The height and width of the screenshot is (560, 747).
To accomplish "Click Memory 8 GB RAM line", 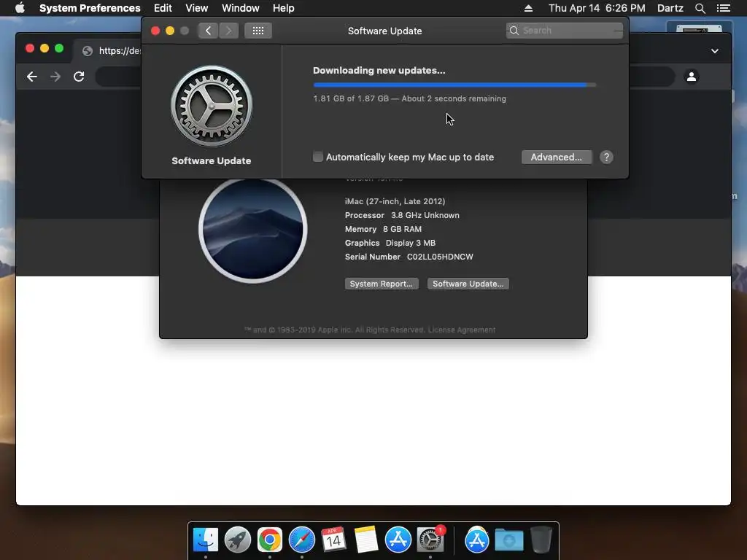I will [x=383, y=229].
